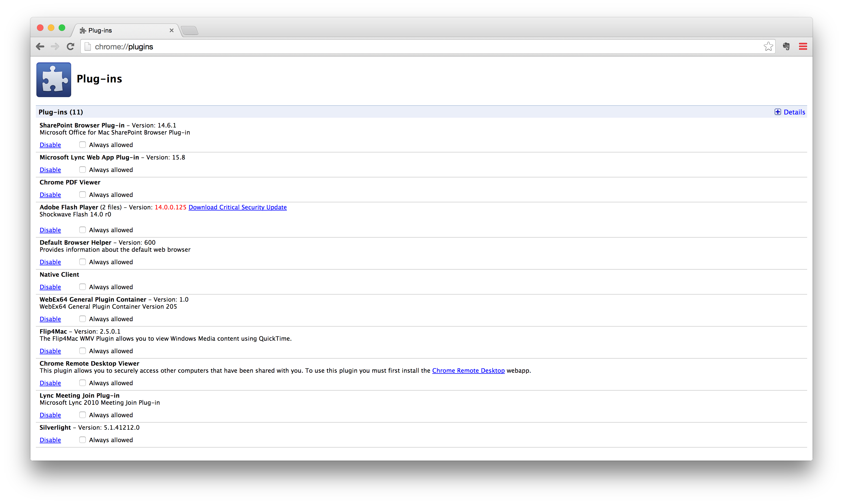Disable the Native Client plug-in
843x504 pixels.
click(x=50, y=287)
